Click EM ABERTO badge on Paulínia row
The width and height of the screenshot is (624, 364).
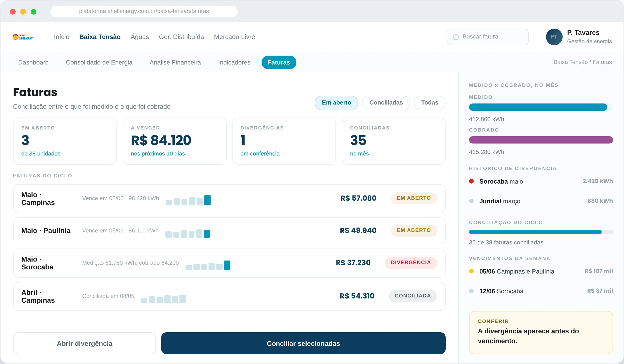click(414, 230)
